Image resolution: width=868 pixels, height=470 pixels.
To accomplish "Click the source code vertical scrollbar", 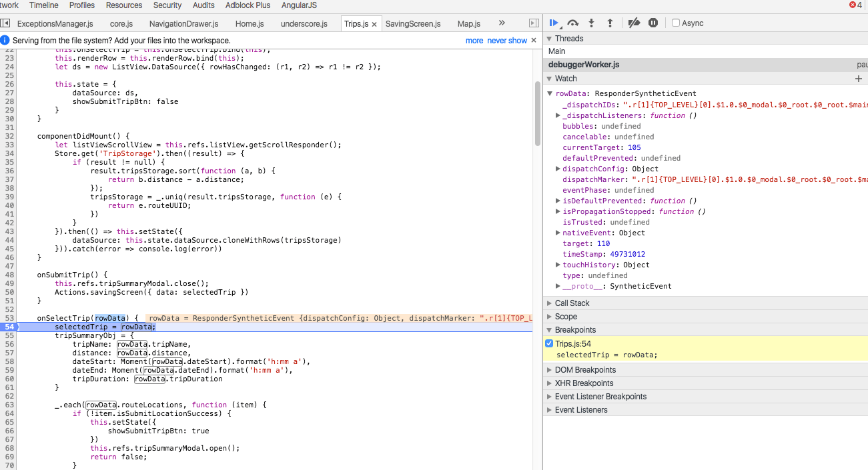I will pos(538,113).
